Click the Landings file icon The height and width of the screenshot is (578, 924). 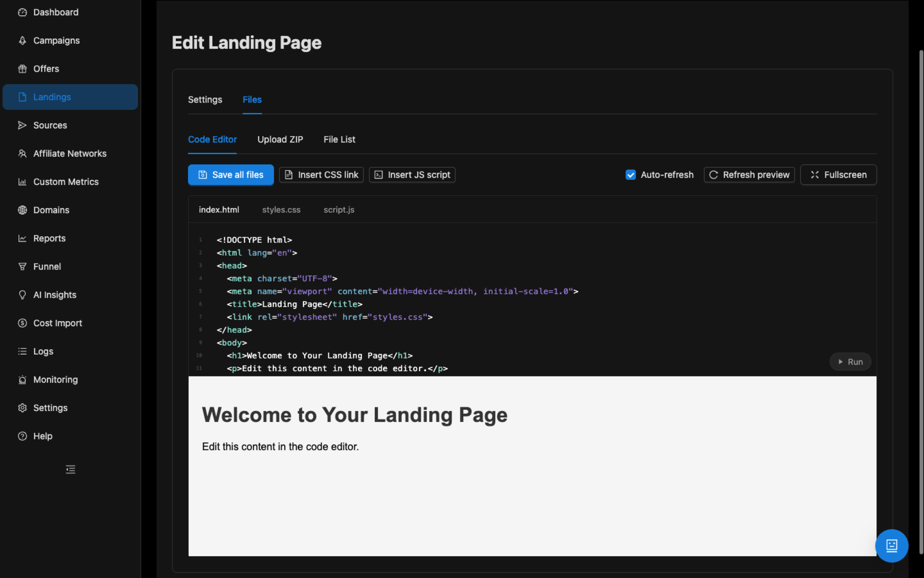click(x=22, y=97)
